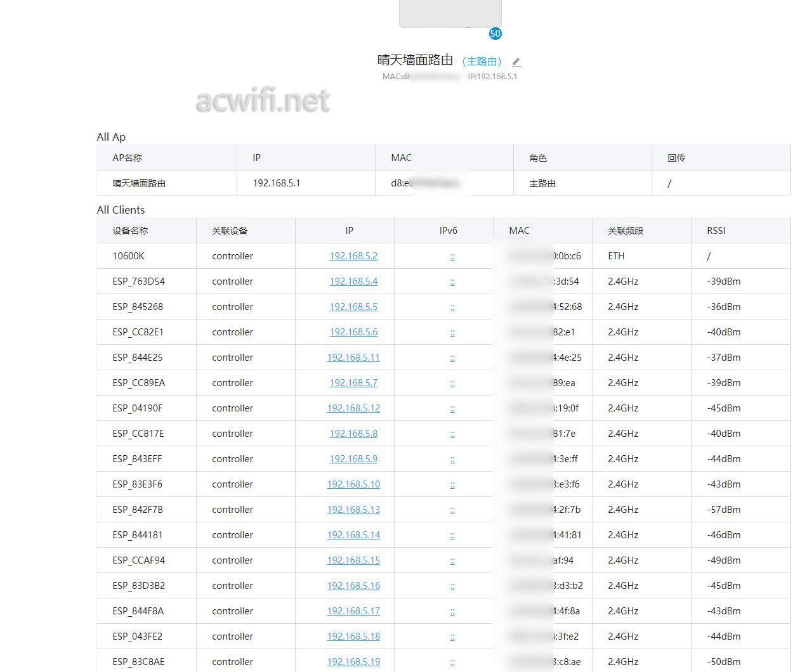Open IP link 192.168.5.19
The height and width of the screenshot is (672, 807).
click(353, 662)
